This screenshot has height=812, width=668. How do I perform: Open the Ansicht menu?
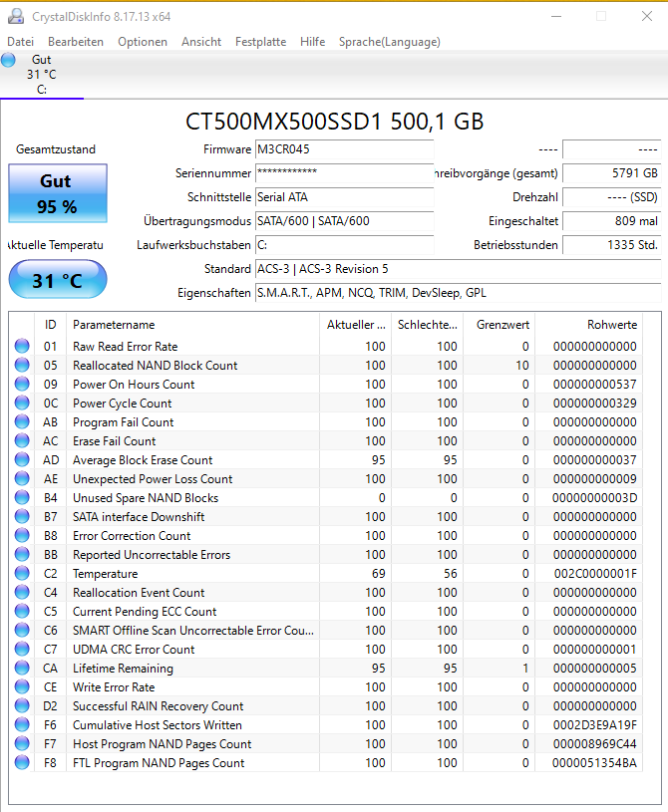click(x=201, y=42)
